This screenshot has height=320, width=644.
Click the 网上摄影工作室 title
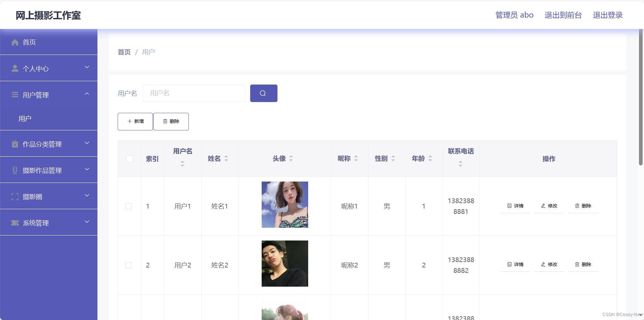(48, 15)
